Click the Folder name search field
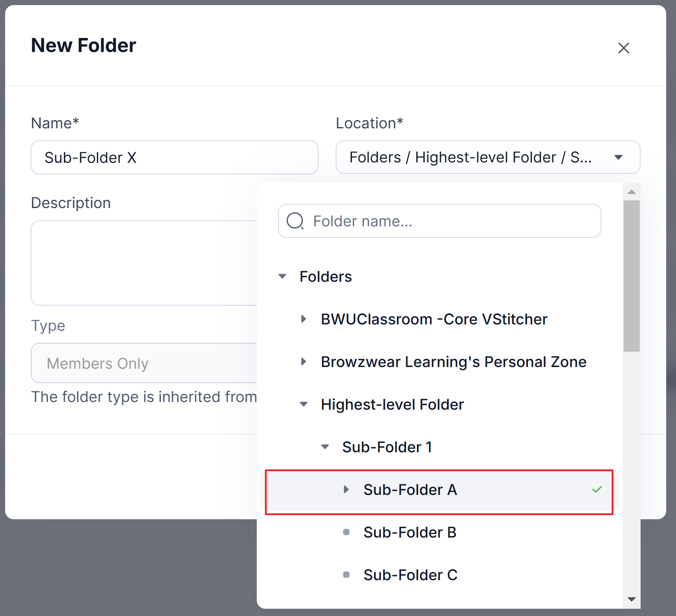Image resolution: width=676 pixels, height=616 pixels. (x=440, y=221)
